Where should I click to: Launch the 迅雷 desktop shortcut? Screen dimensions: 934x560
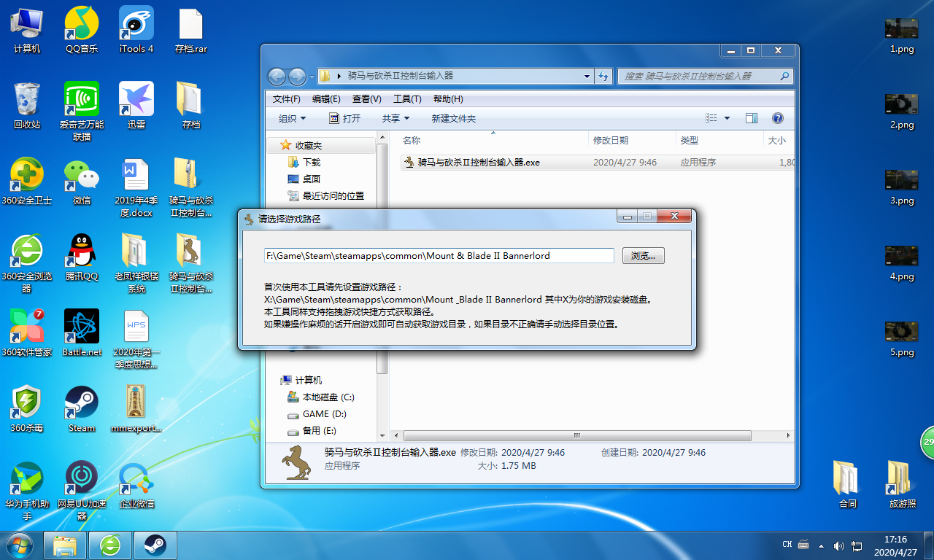136,105
